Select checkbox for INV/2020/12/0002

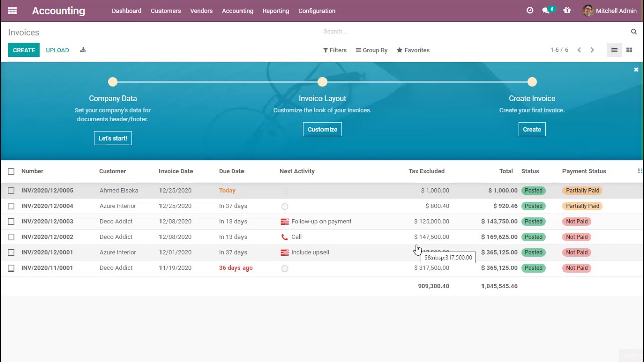(x=11, y=237)
